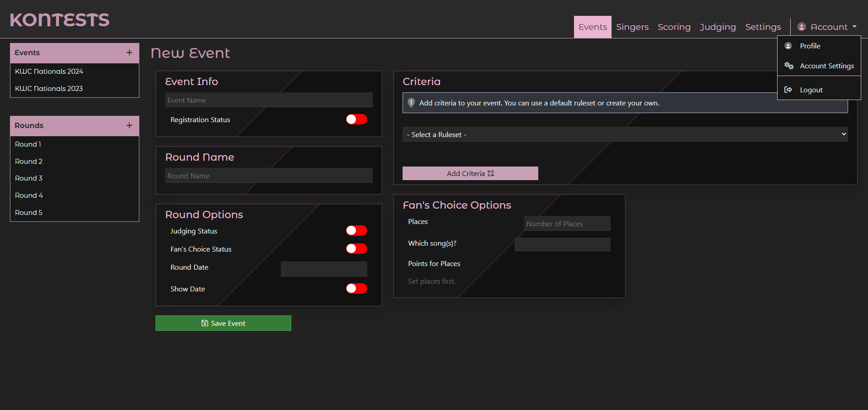Add a new round with the plus icon
The image size is (868, 410).
pyautogui.click(x=129, y=125)
